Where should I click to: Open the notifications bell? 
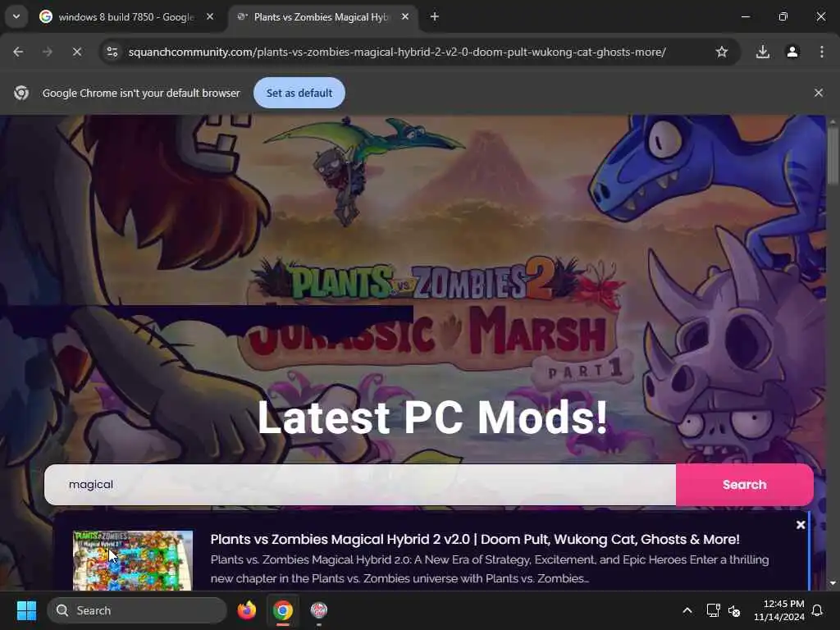[x=818, y=610]
